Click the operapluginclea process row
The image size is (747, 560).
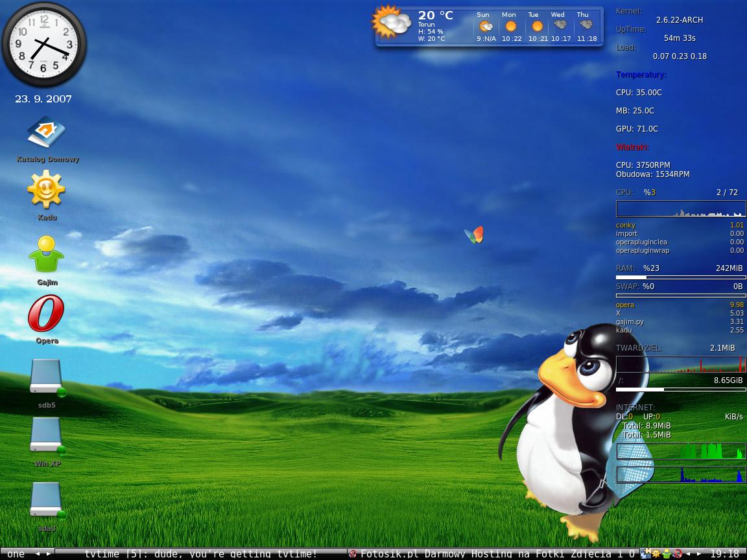pos(680,242)
